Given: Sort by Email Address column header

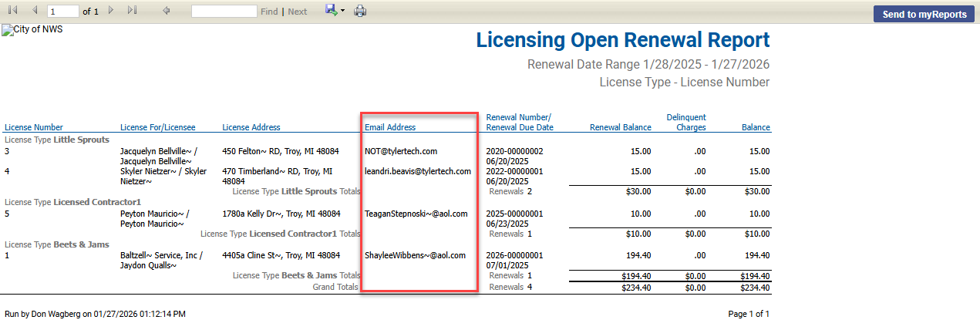Looking at the screenshot, I should (x=390, y=127).
